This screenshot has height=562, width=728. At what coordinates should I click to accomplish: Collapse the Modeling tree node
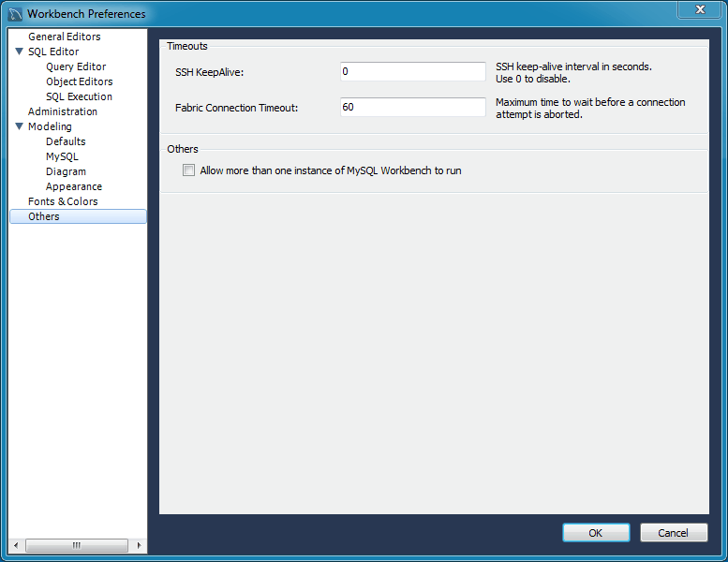pos(19,126)
